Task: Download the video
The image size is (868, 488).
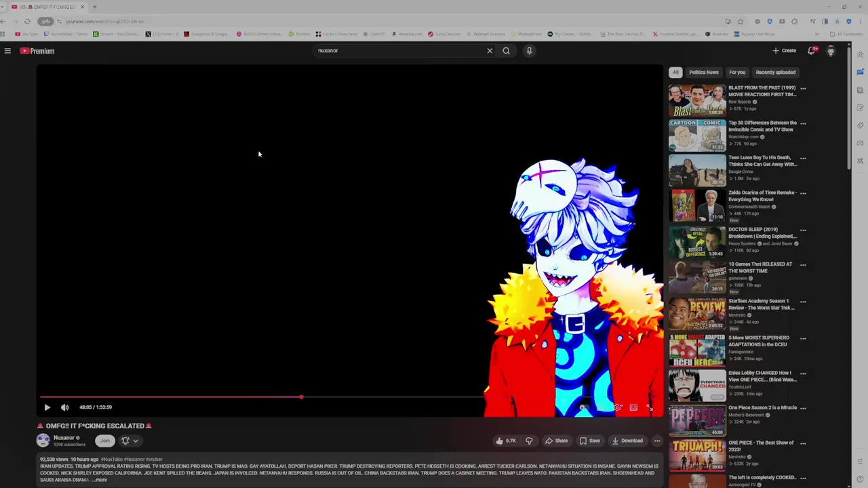Action: point(627,441)
